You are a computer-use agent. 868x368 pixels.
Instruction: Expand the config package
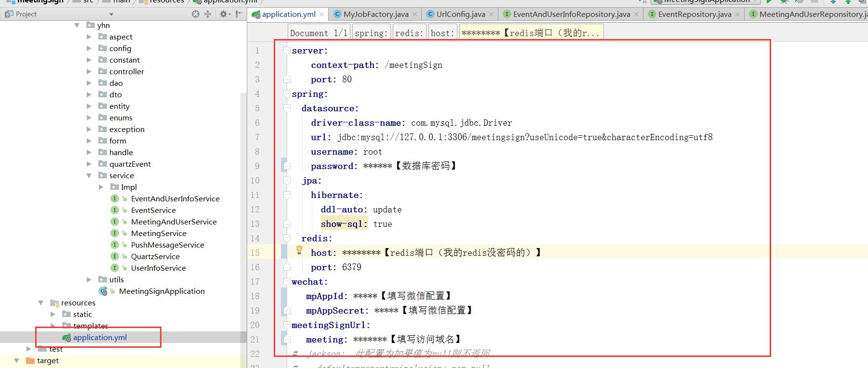(x=89, y=48)
